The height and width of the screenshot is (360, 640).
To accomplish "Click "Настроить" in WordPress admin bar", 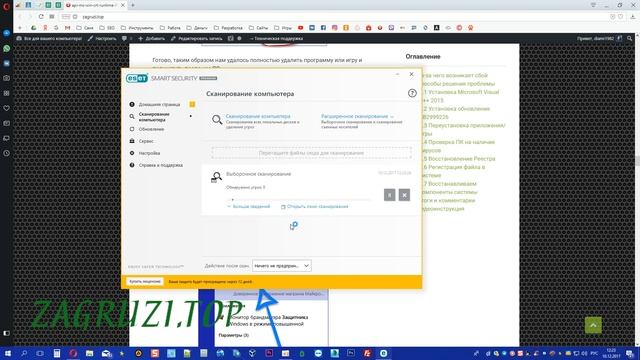I will [102, 38].
